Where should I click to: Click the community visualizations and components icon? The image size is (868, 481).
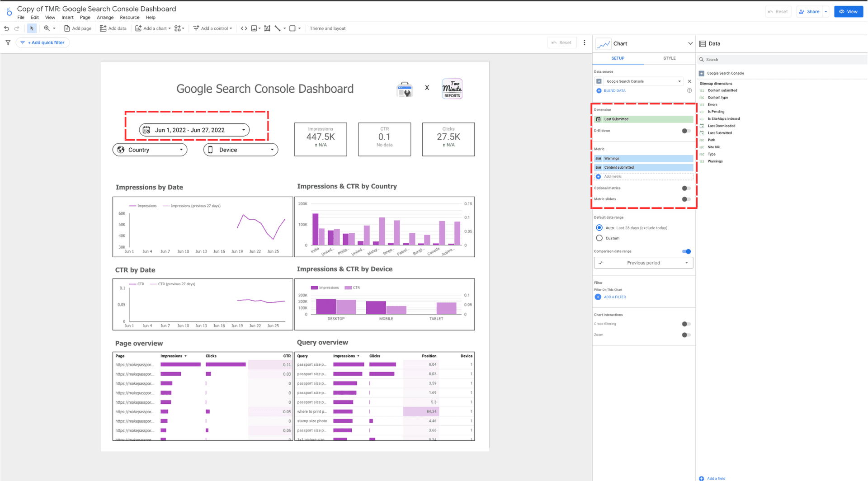tap(178, 28)
